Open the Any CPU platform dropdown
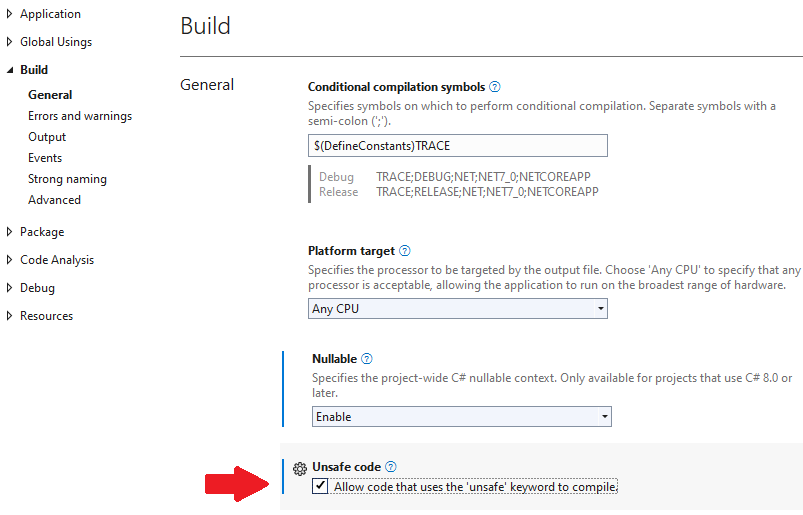The height and width of the screenshot is (515, 803). coord(458,309)
